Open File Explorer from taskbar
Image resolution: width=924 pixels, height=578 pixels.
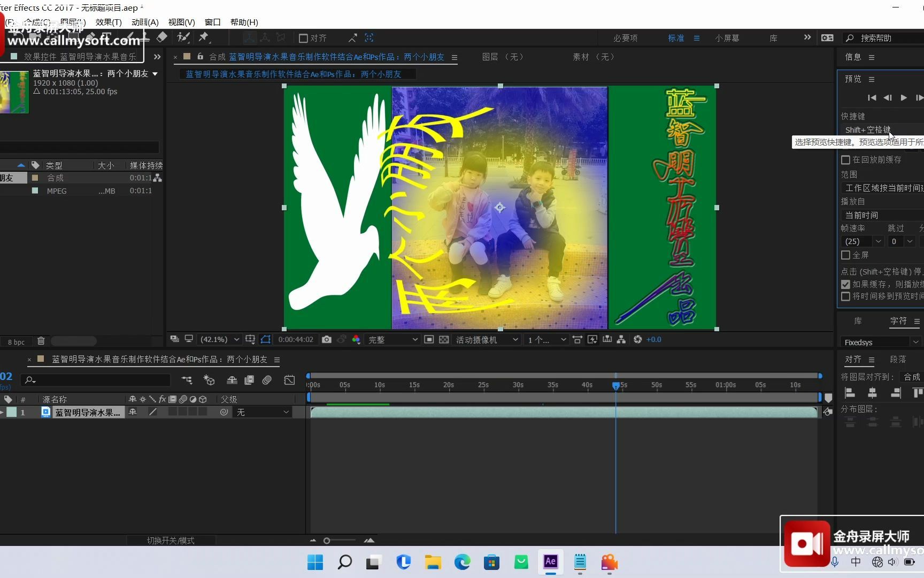click(x=433, y=562)
